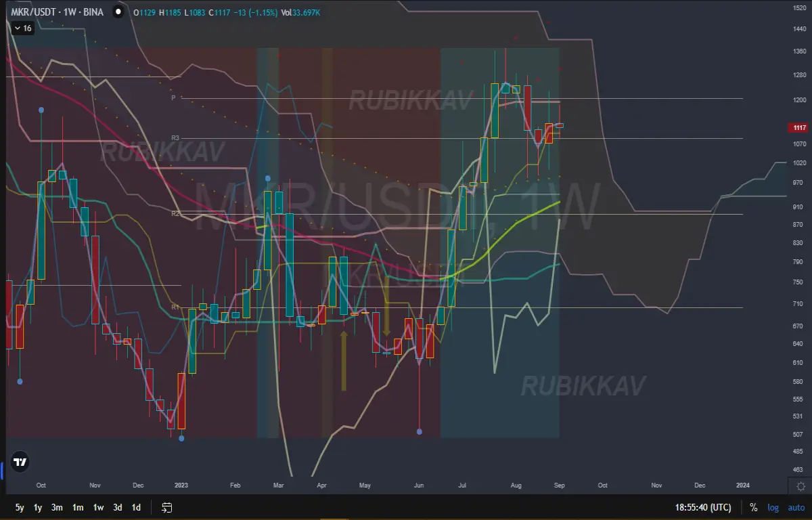The image size is (812, 520).
Task: Click the R3 pivot level label
Action: [175, 138]
